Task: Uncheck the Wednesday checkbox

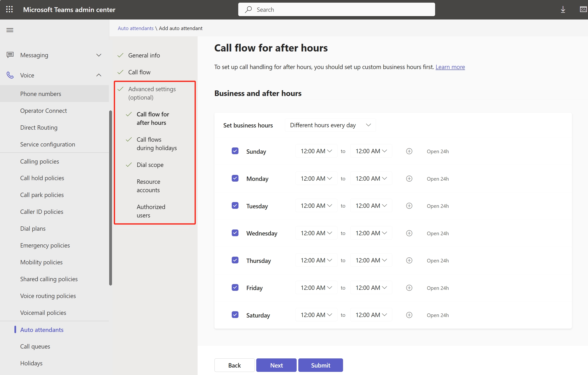Action: 235,233
